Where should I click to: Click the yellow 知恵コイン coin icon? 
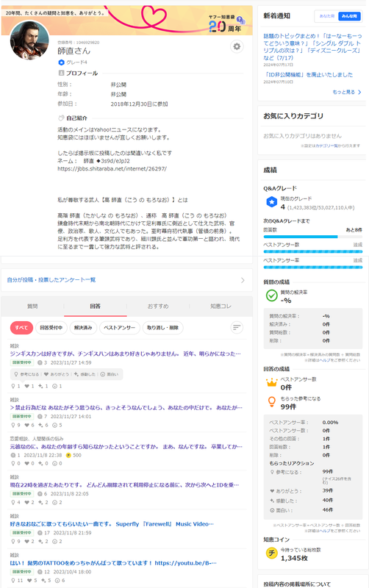coord(271,553)
